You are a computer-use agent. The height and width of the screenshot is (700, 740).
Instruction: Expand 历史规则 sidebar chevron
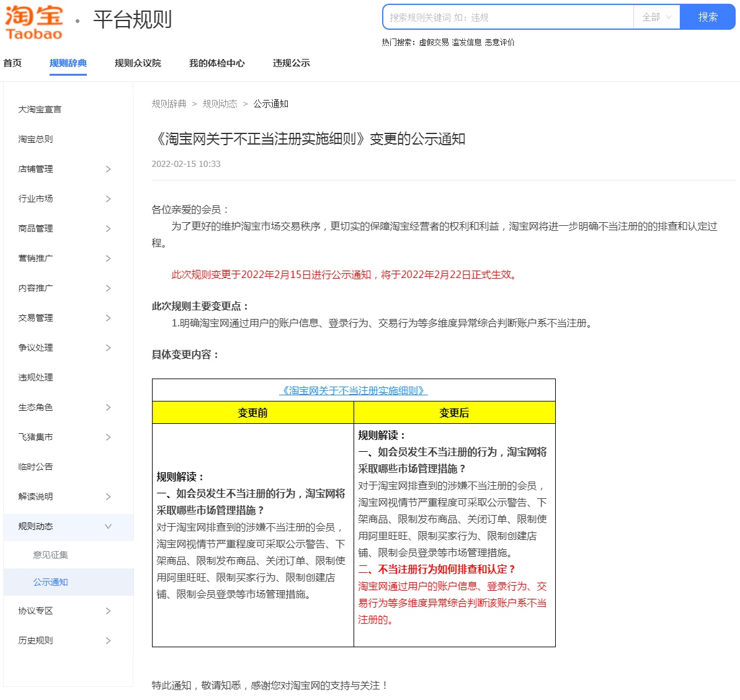(108, 640)
